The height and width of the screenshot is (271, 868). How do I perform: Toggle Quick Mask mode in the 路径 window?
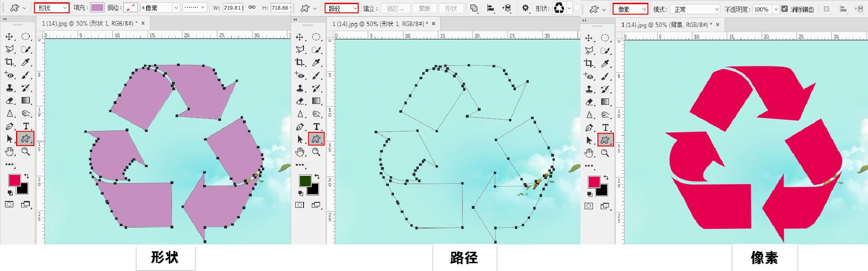coord(299,205)
